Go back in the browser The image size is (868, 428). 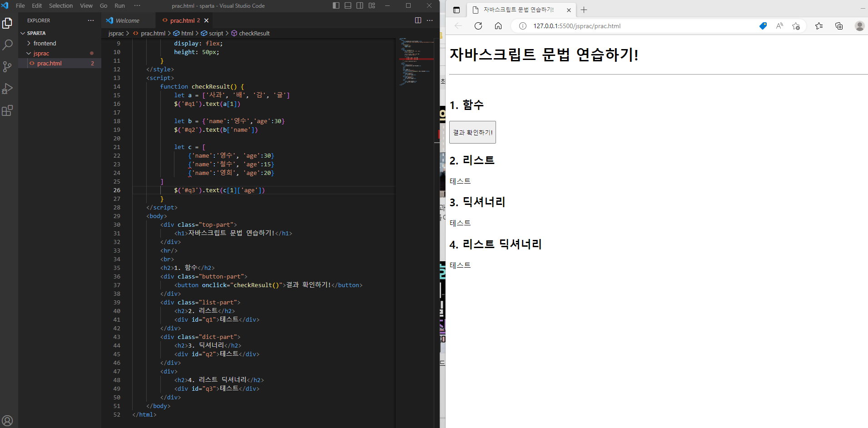coord(458,26)
